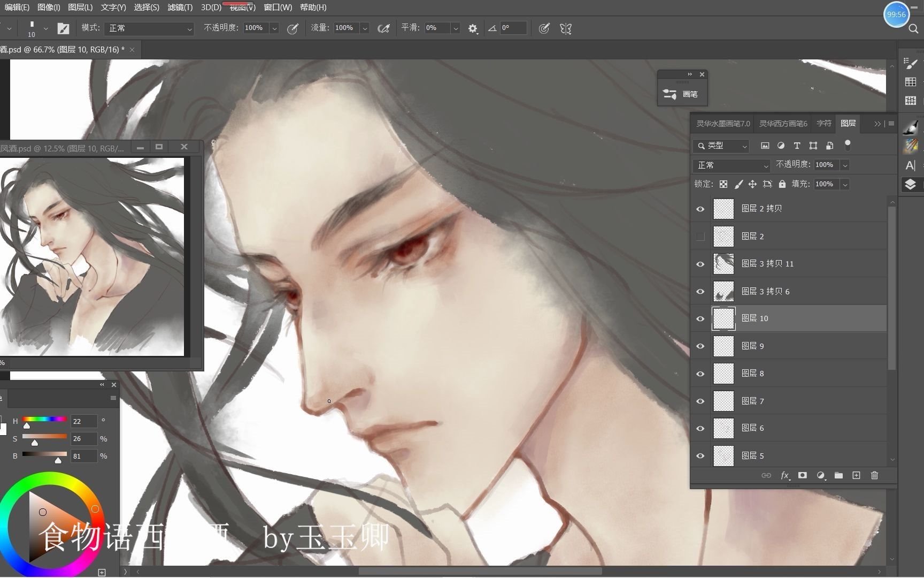
Task: Click the hue H value field
Action: tap(84, 422)
